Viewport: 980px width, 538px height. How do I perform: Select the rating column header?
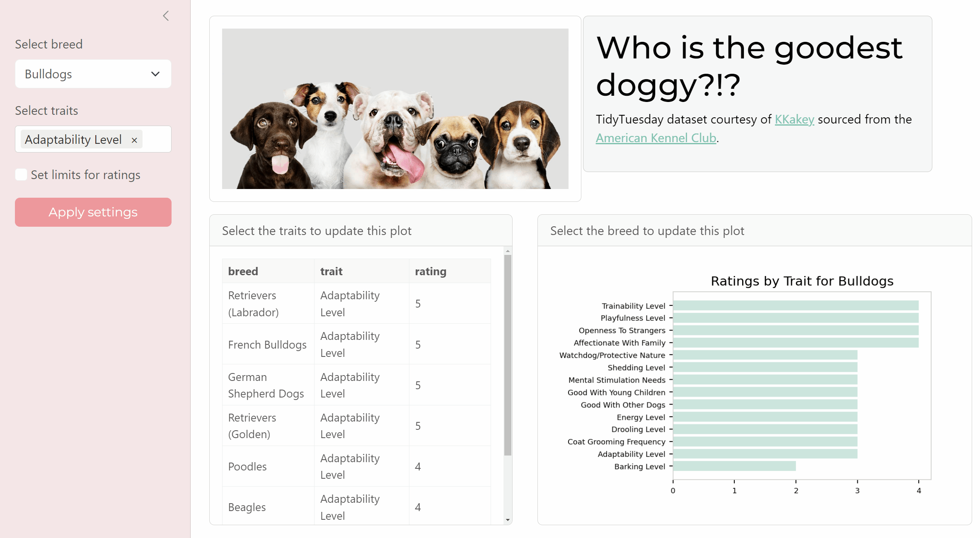(431, 271)
